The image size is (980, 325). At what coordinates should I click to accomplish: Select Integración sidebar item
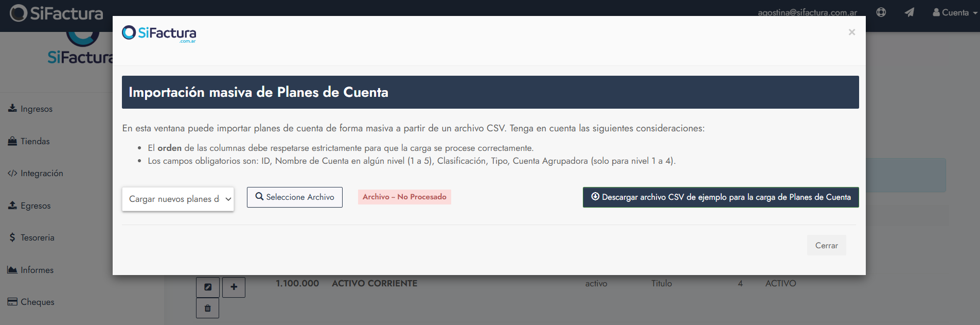41,173
